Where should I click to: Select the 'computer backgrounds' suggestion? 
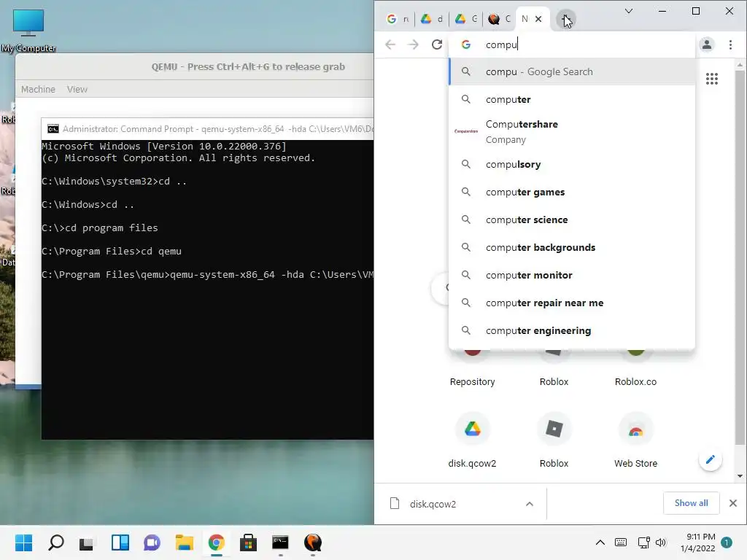(572, 247)
